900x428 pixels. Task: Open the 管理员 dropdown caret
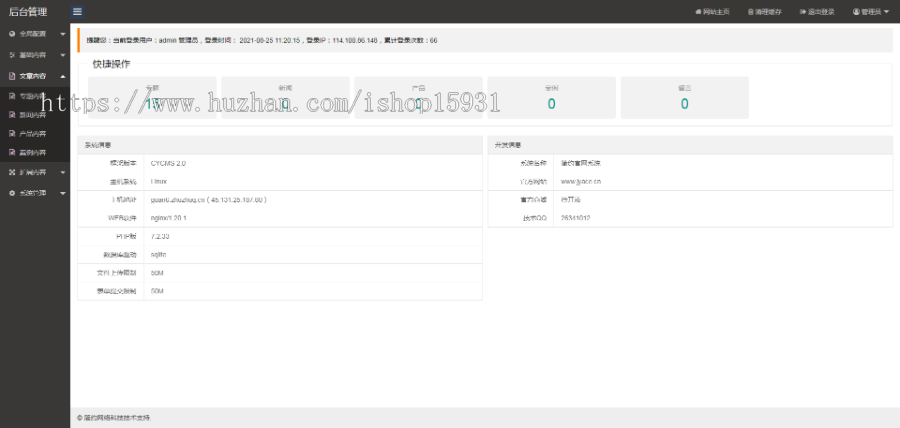[887, 11]
